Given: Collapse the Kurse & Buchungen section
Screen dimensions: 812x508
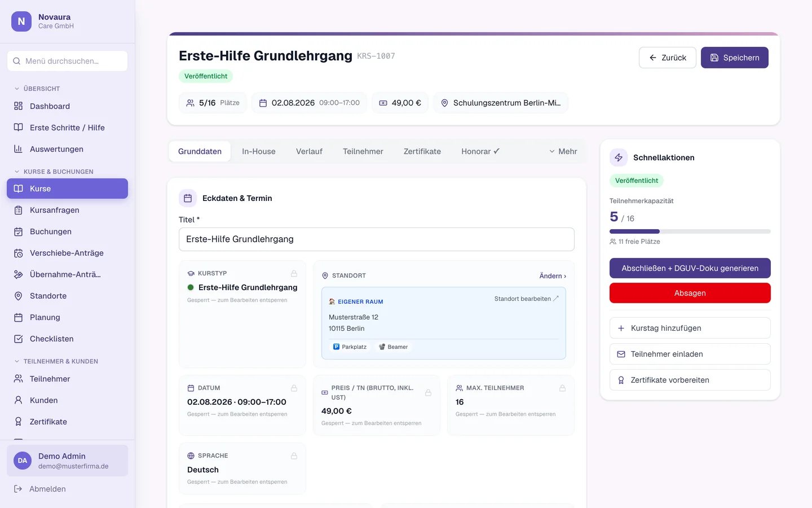Looking at the screenshot, I should (x=54, y=172).
